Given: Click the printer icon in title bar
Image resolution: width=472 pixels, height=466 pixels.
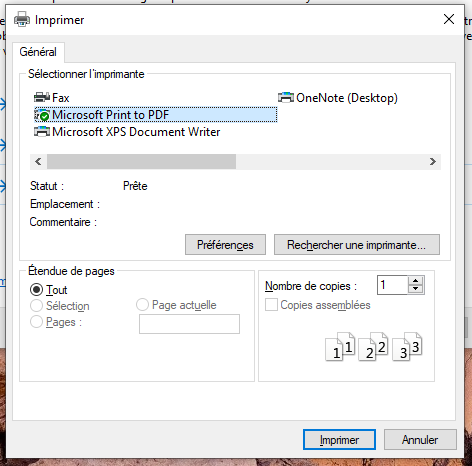Looking at the screenshot, I should (x=22, y=19).
